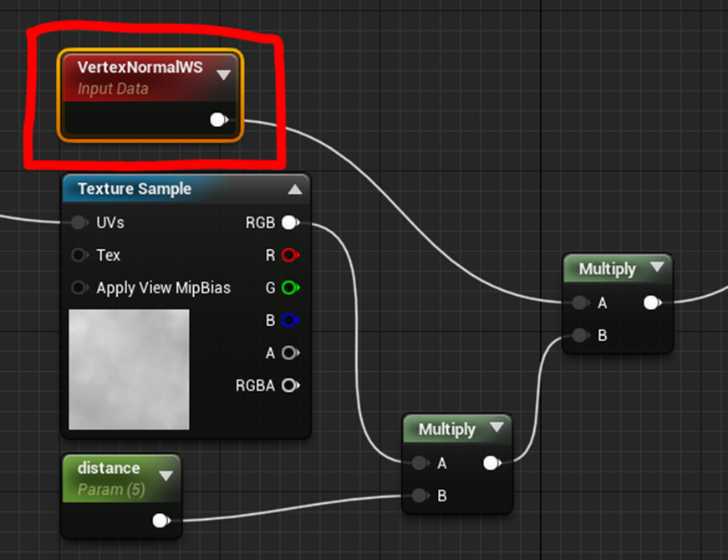
Task: Click the red R output pin
Action: point(291,255)
